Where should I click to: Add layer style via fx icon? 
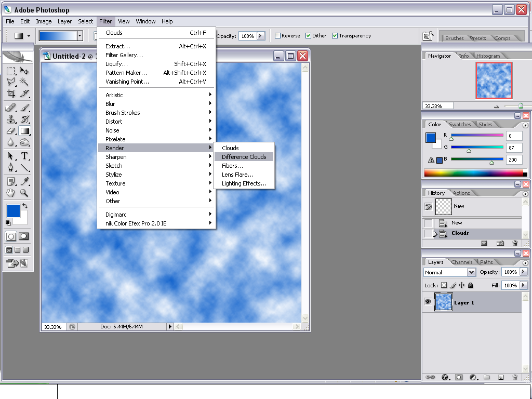(445, 377)
